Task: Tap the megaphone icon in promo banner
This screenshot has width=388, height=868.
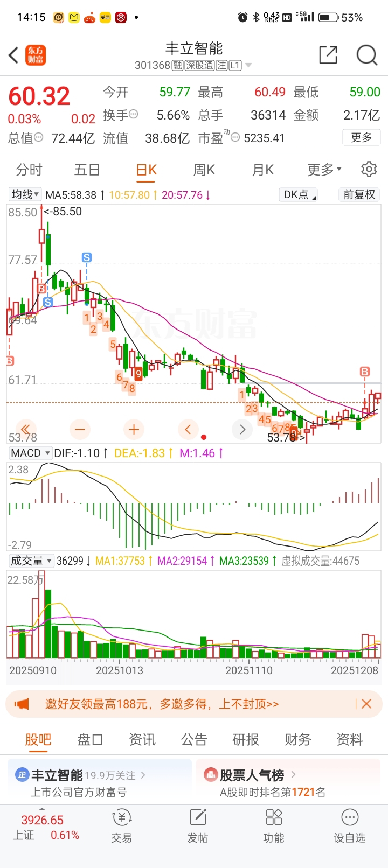Action: (22, 704)
